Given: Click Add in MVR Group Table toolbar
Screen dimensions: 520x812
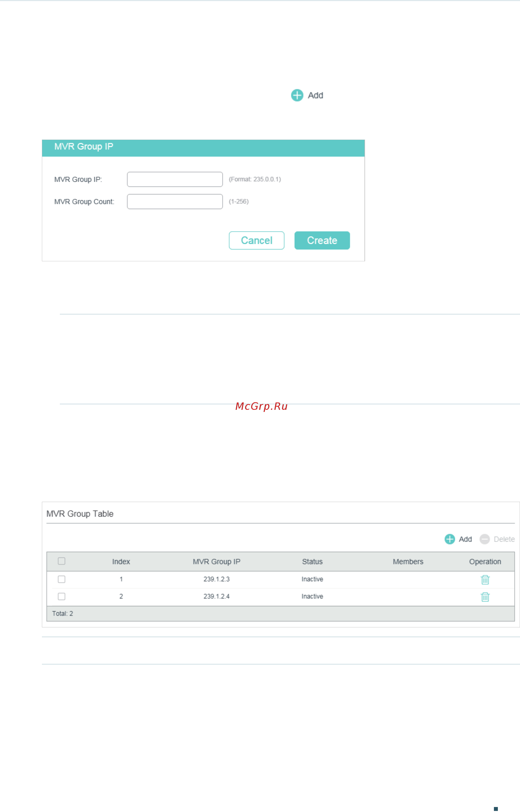Looking at the screenshot, I should click(458, 539).
